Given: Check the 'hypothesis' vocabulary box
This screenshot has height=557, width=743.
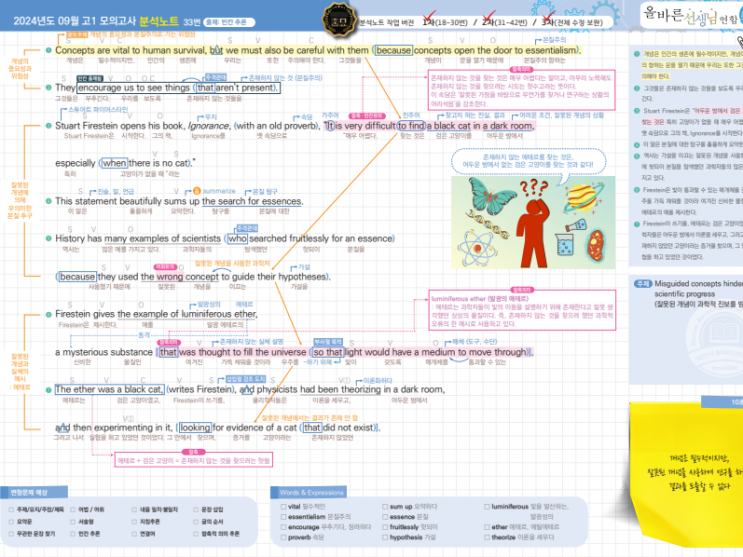Looking at the screenshot, I should click(385, 537).
